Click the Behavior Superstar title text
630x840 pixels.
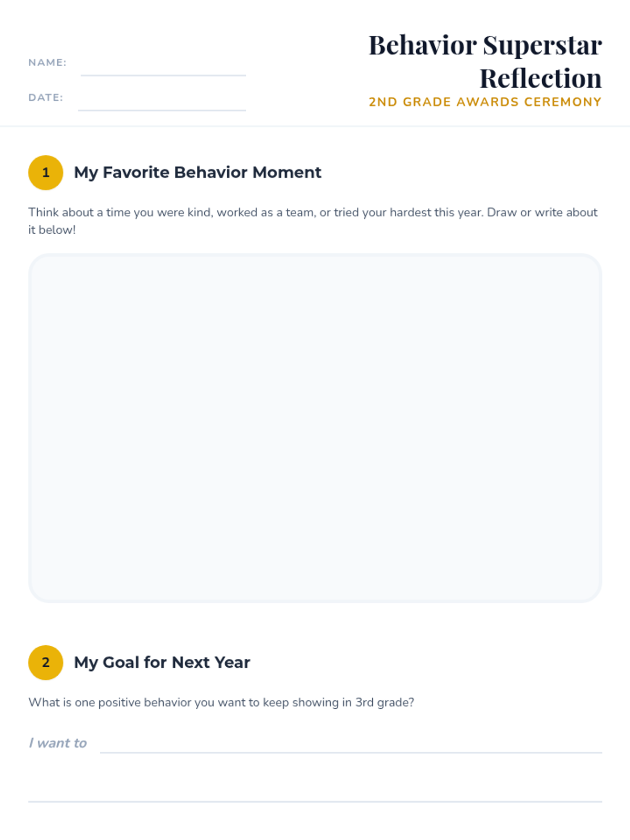[485, 45]
